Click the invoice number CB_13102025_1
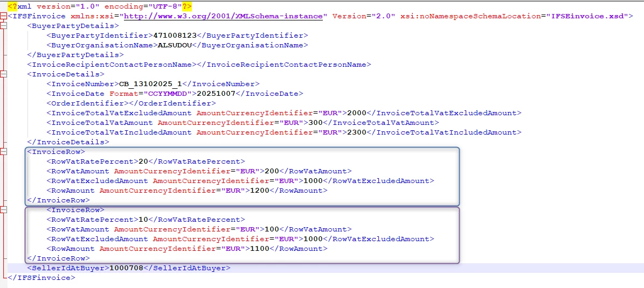The height and width of the screenshot is (288, 644). 151,84
